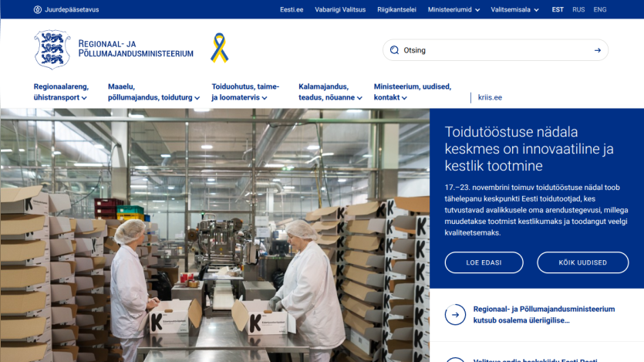
Task: Open news about Regionaal- ja Põllumajandusministeerium kutsub
Action: coord(544,315)
